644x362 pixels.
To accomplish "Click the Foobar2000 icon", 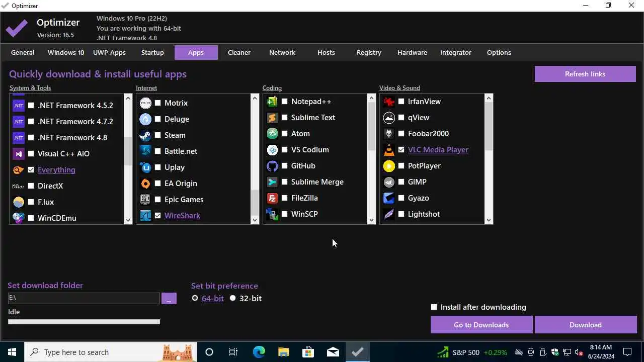I will (x=389, y=134).
